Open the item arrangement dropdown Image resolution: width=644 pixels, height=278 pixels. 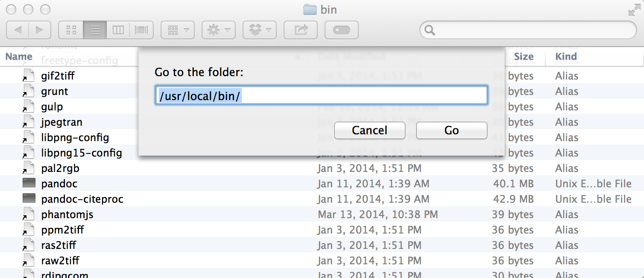[178, 30]
